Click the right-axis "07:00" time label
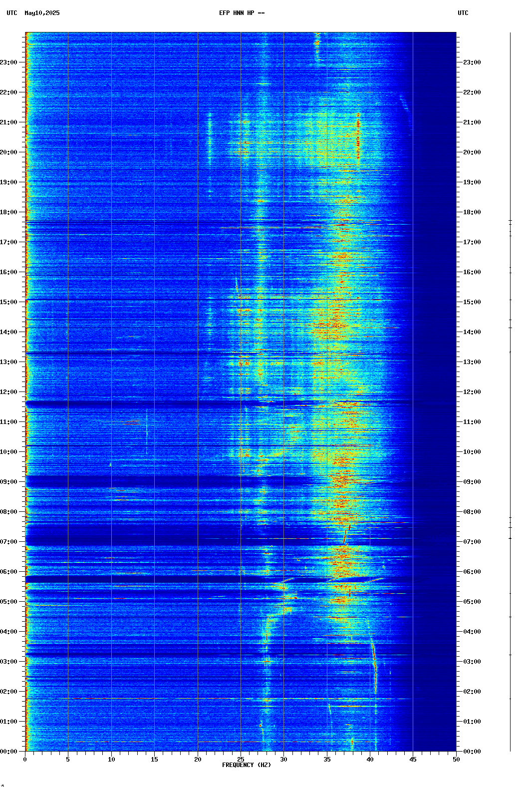 [x=472, y=542]
